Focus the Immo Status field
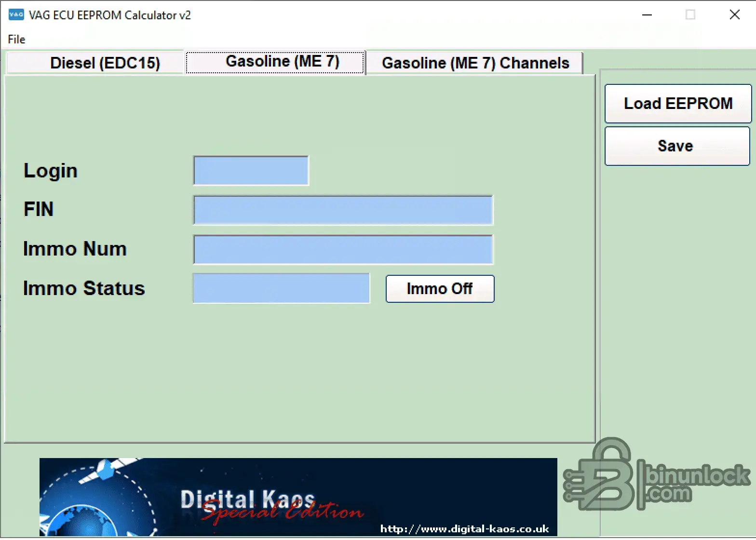Screen dimensions: 756x540 [x=281, y=288]
